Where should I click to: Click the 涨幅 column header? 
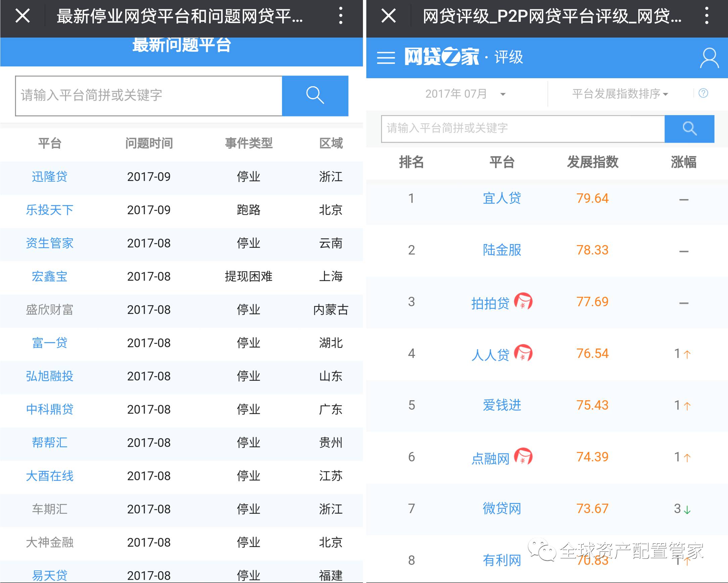(683, 162)
